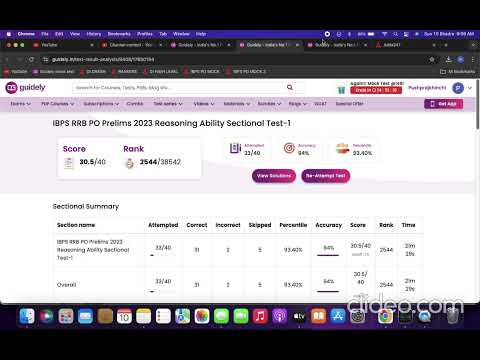Expand the Exams dropdown
The width and height of the screenshot is (480, 360).
pos(20,104)
